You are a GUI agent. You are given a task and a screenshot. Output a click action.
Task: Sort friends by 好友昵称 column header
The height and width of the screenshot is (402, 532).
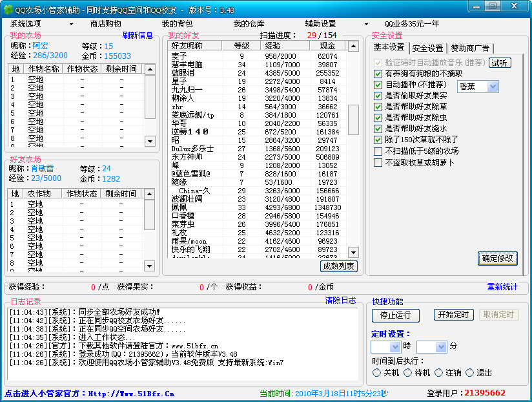click(195, 46)
